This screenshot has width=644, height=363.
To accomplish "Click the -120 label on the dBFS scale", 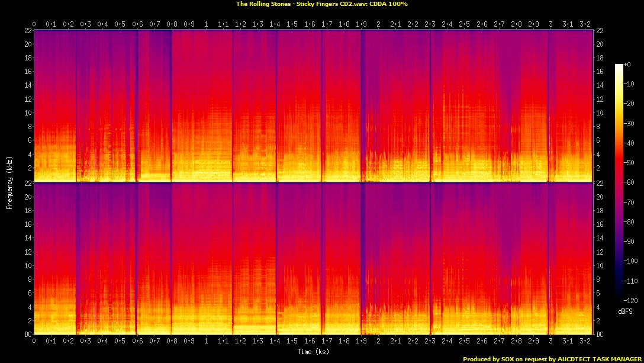I will coord(632,300).
